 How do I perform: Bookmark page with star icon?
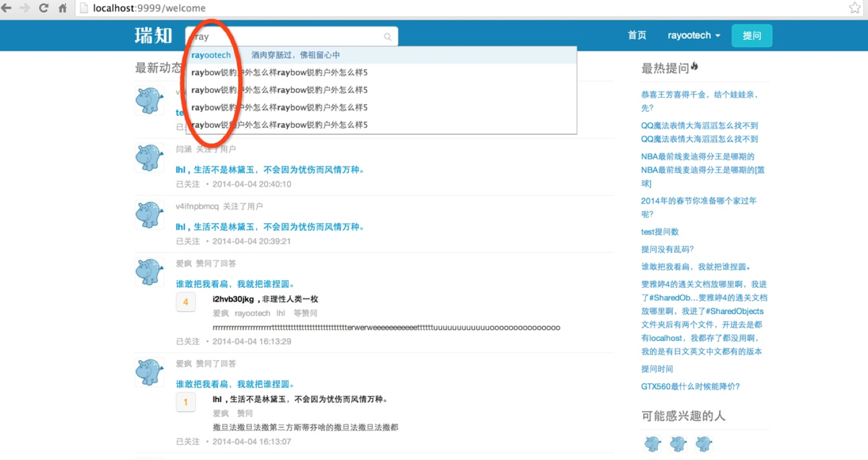(855, 8)
